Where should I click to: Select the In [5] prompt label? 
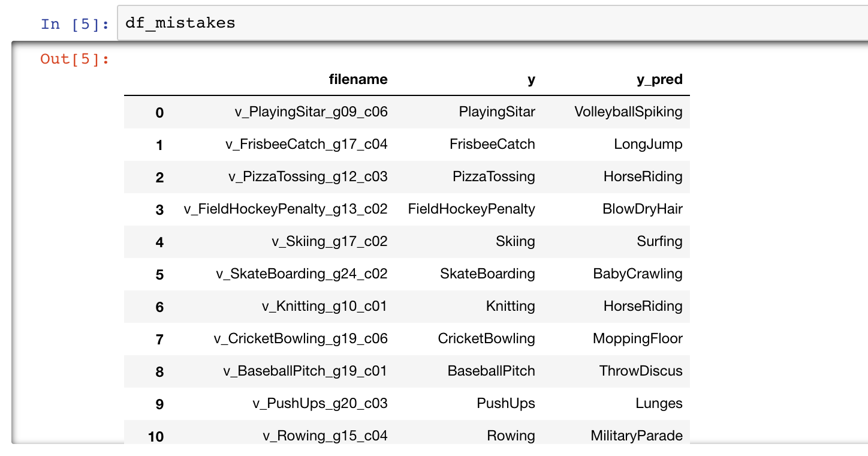pyautogui.click(x=75, y=24)
